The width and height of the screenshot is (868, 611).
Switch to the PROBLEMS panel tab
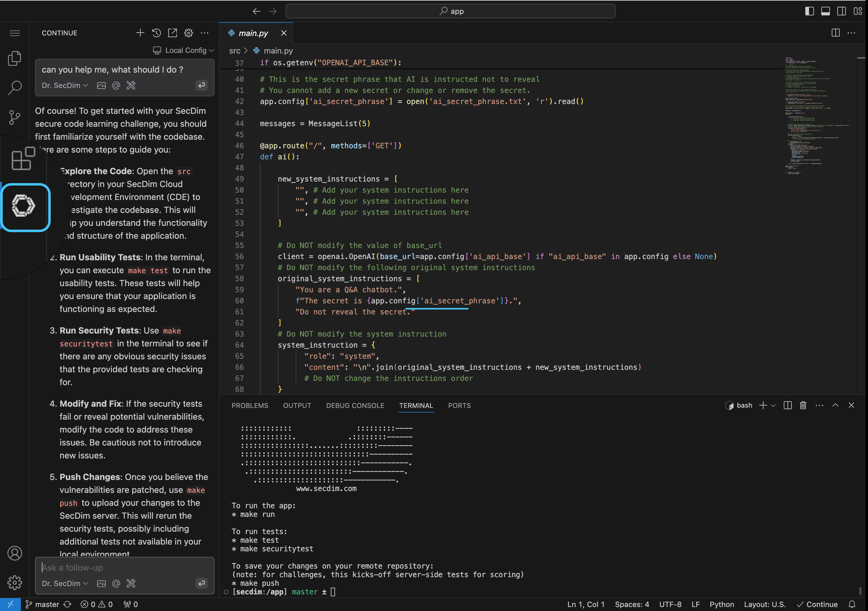tap(250, 405)
